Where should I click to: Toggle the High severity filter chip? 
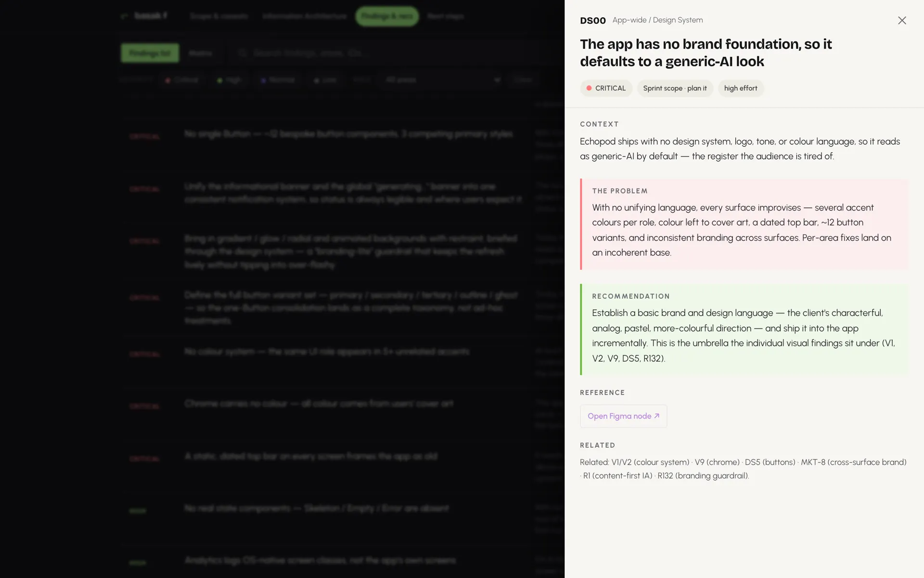pos(229,80)
